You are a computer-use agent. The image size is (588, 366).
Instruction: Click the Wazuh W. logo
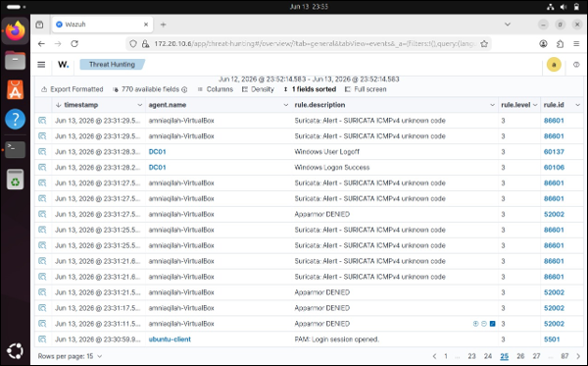[x=63, y=65]
